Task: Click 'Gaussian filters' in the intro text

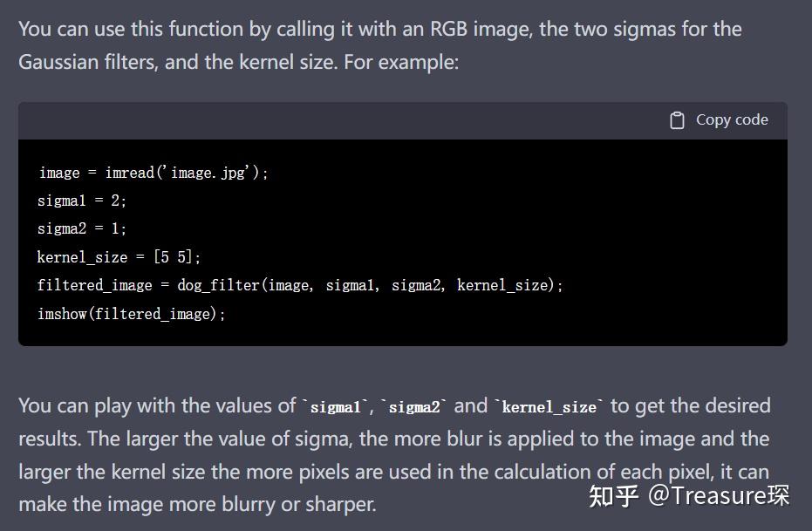Action: tap(87, 62)
